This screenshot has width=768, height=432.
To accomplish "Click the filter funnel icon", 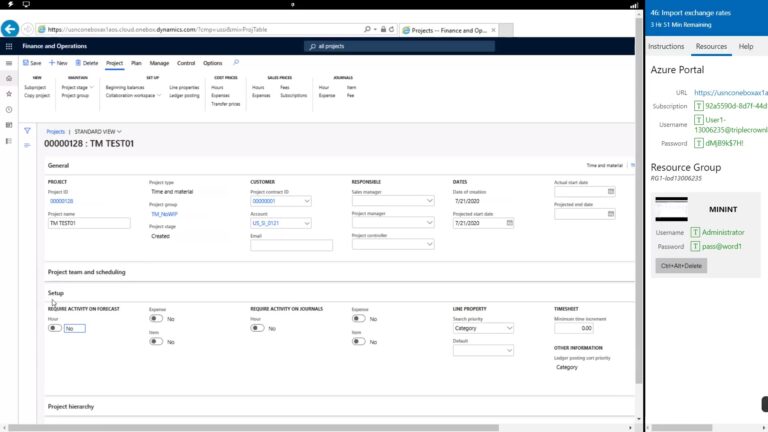I will 27,131.
